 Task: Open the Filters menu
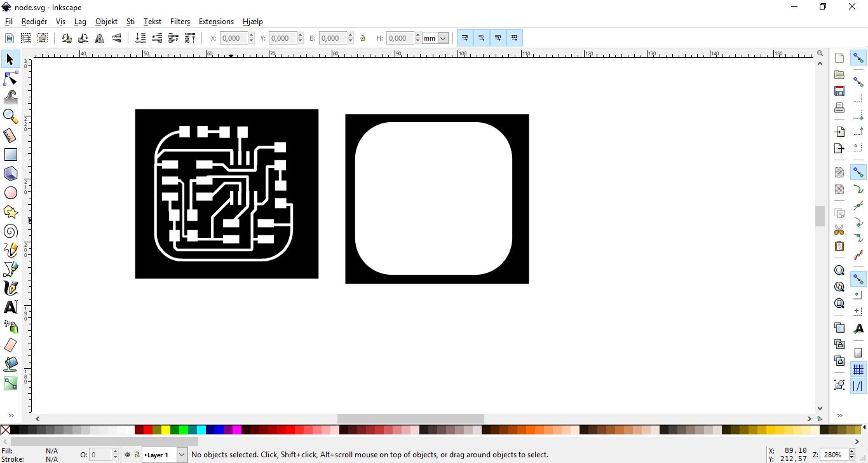click(x=180, y=21)
